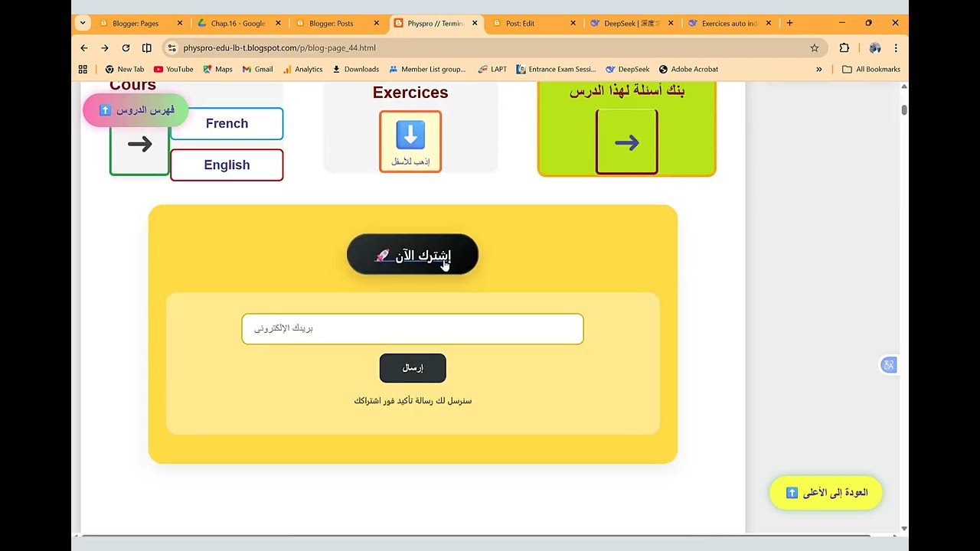980x551 pixels.
Task: Click the العودة إلى الأعلى back-to-top button
Action: click(x=826, y=493)
